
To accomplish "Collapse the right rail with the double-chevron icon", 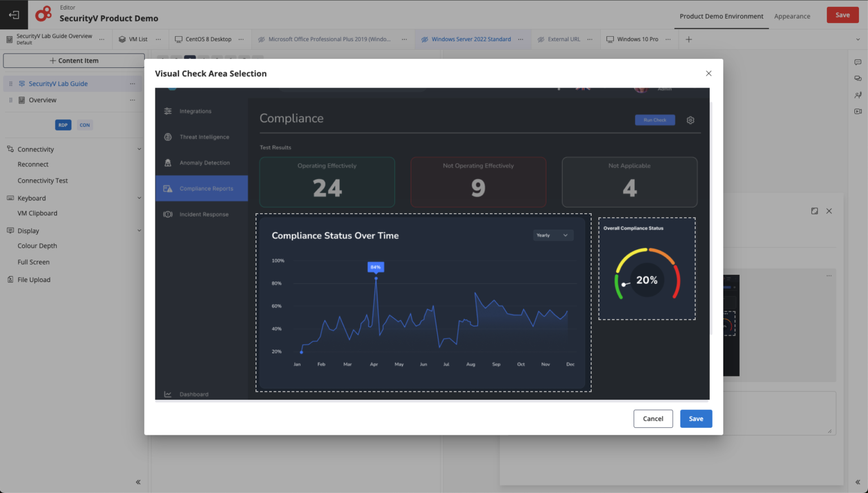I will 858,482.
